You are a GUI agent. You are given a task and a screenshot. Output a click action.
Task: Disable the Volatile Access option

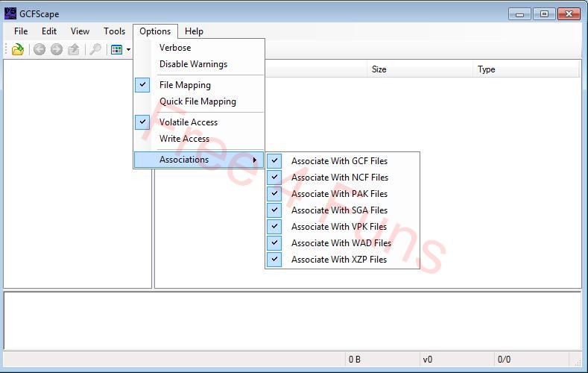click(189, 122)
